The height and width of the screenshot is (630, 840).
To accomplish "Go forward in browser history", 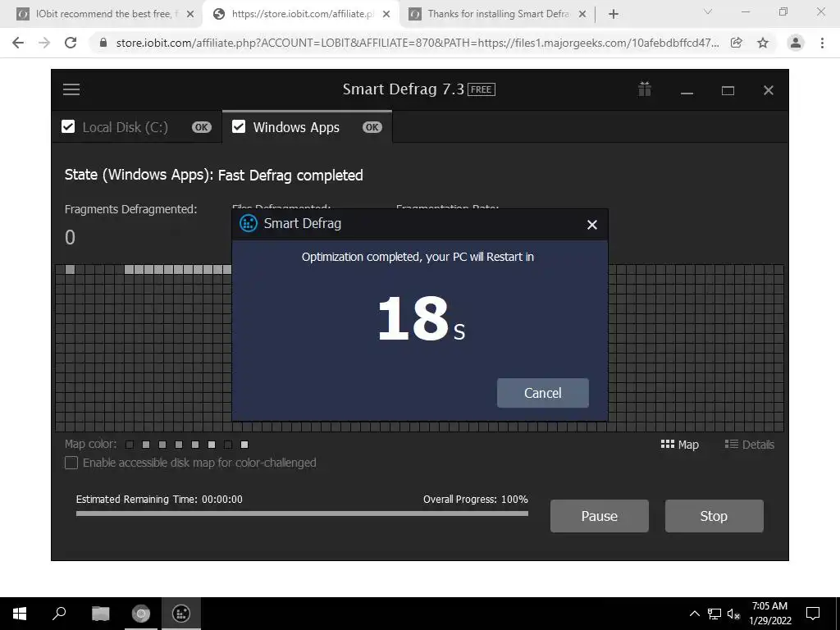I will pos(44,43).
